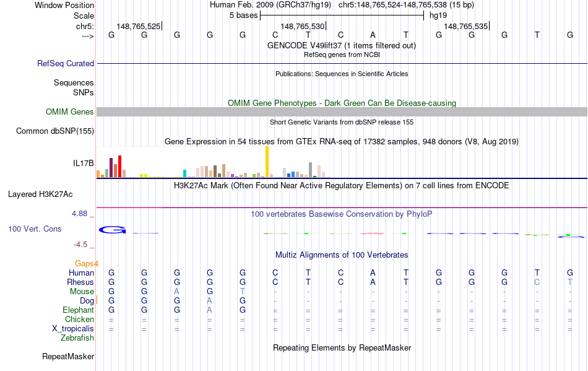
Task: Select the Elephant species label
Action: tap(78, 310)
